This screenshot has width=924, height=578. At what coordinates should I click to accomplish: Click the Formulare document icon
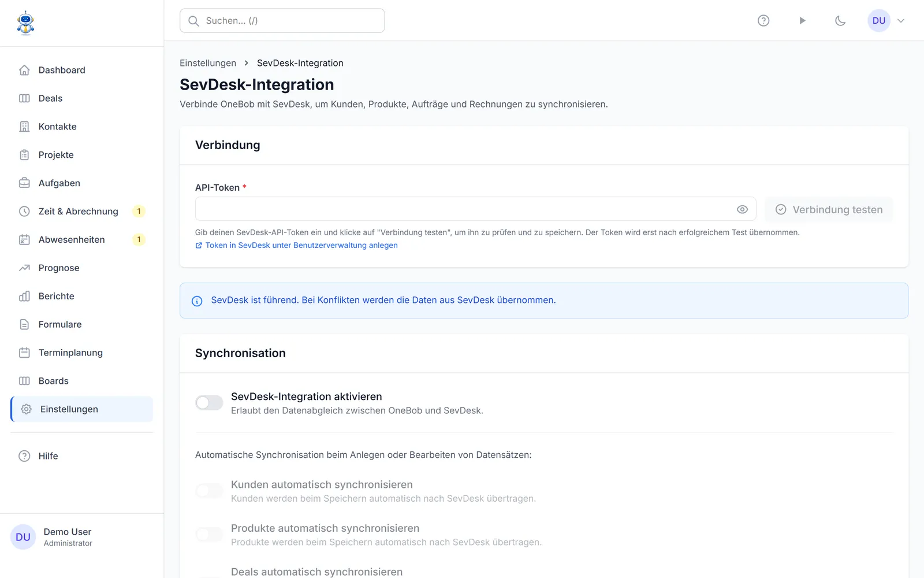(x=24, y=325)
